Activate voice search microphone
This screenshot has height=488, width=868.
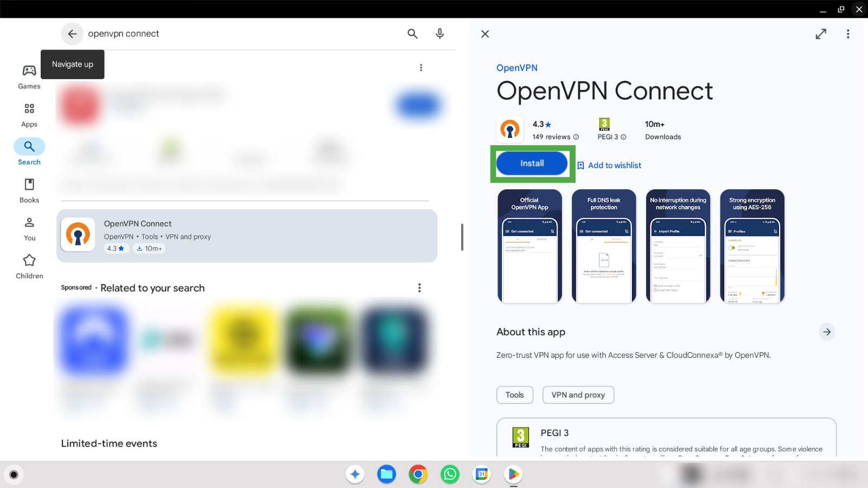(x=440, y=34)
